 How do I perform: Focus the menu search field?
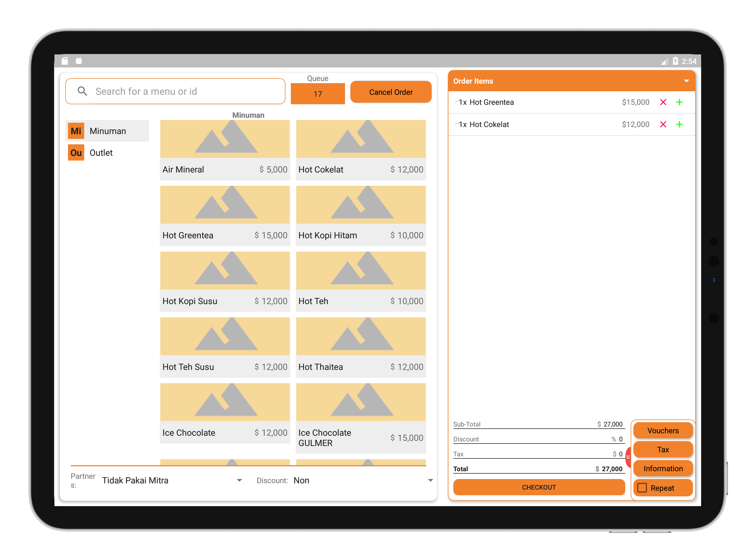pyautogui.click(x=183, y=91)
